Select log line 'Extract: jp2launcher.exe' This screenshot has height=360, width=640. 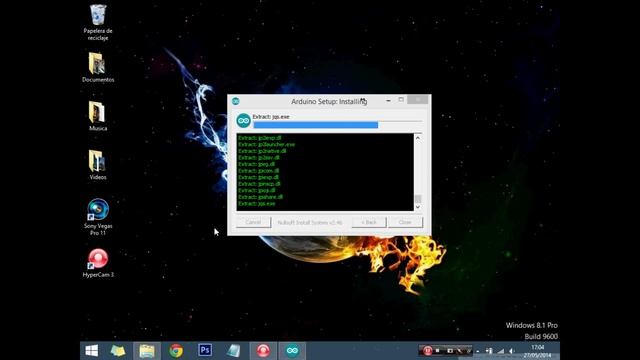tap(266, 144)
